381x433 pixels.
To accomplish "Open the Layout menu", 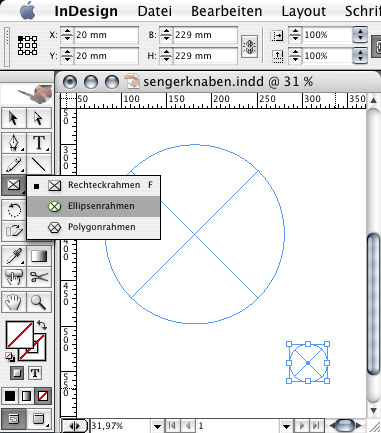I will 304,11.
